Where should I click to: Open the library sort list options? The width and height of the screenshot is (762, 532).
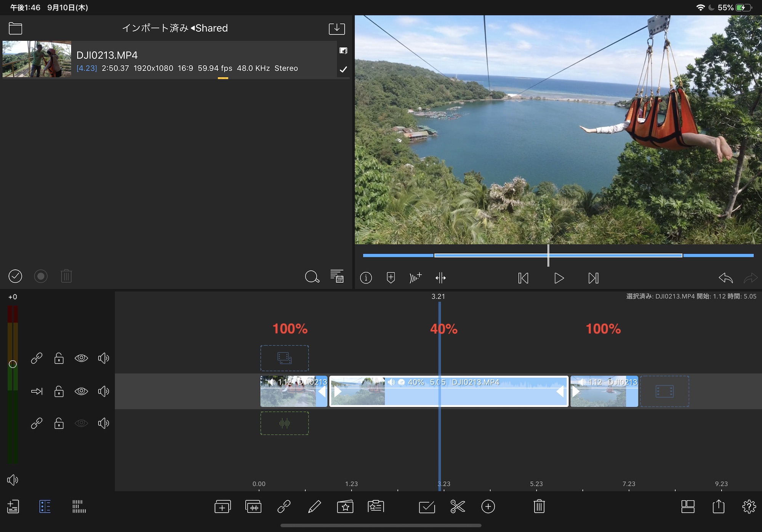tap(337, 276)
